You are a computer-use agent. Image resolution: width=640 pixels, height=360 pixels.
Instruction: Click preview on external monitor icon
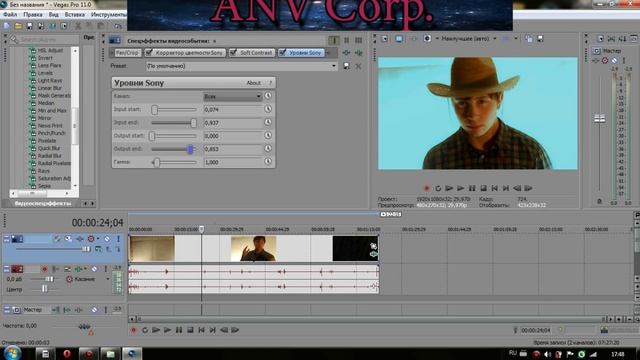(x=399, y=39)
